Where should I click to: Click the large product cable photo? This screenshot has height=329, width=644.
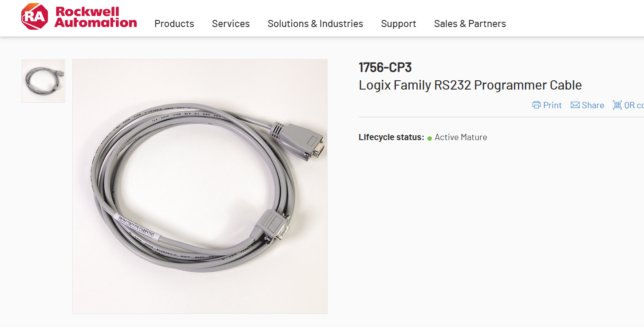pyautogui.click(x=200, y=186)
